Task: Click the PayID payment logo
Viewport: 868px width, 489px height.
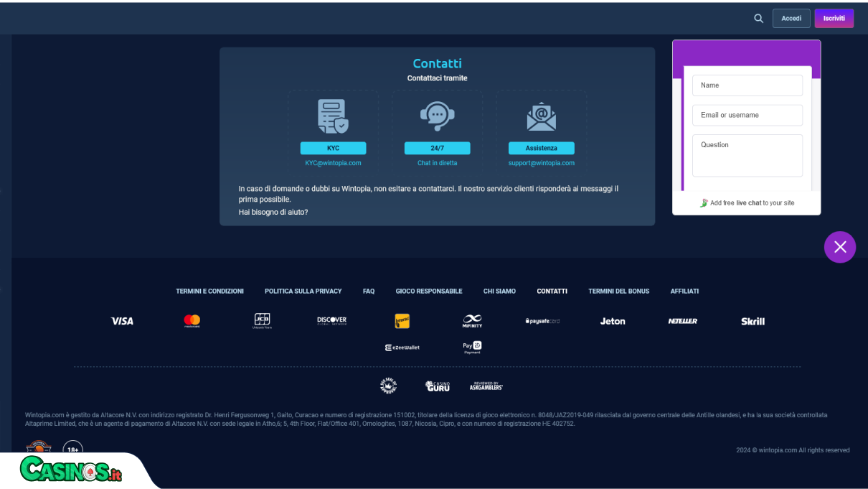Action: coord(472,348)
